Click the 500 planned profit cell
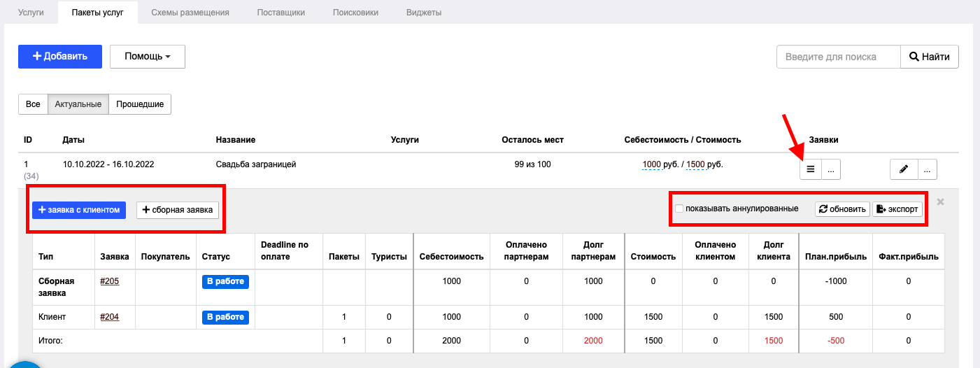 (836, 317)
